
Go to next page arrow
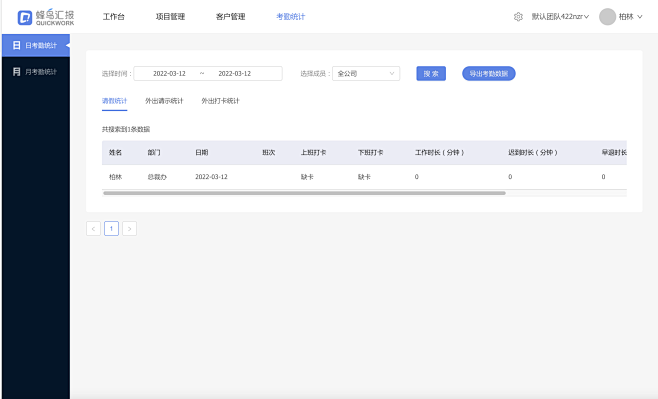point(129,229)
